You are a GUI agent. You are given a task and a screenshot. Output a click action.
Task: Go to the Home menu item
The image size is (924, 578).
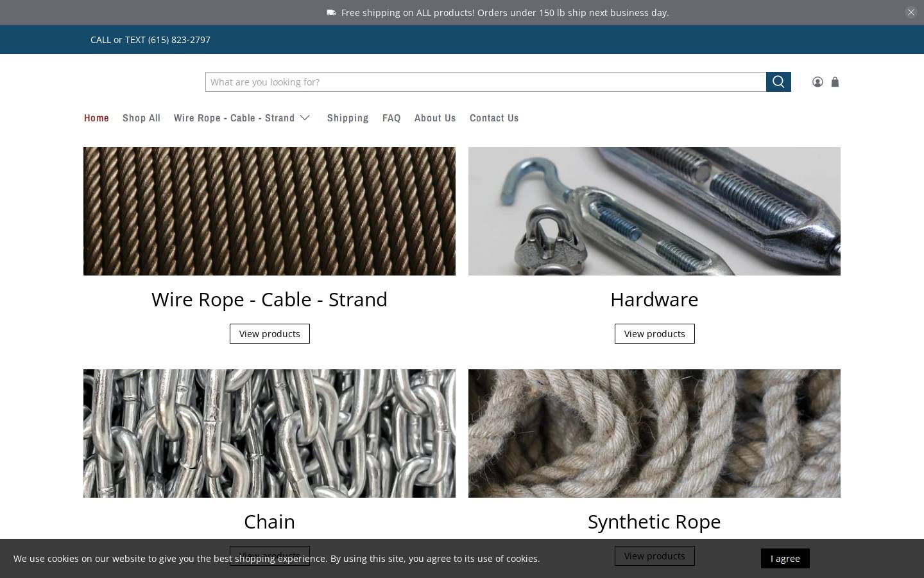point(96,118)
